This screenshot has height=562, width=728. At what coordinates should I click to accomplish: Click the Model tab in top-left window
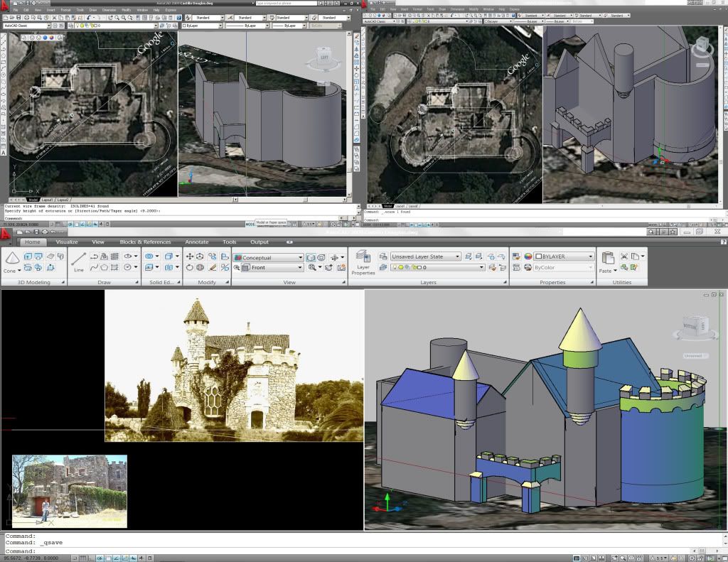(x=33, y=200)
